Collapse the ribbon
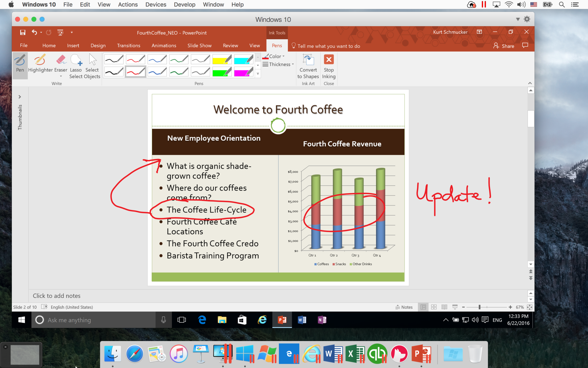This screenshot has width=588, height=368. [x=530, y=83]
